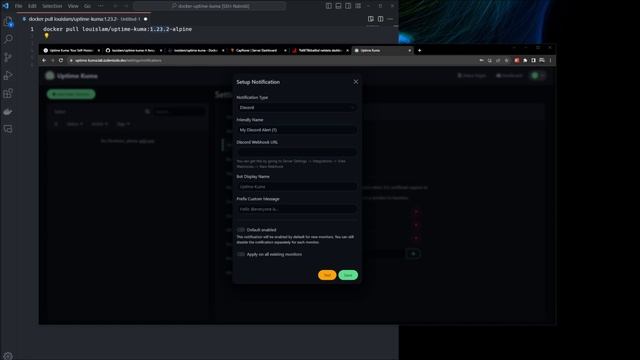
Task: Close the Setup Notification dialog
Action: coord(356,82)
